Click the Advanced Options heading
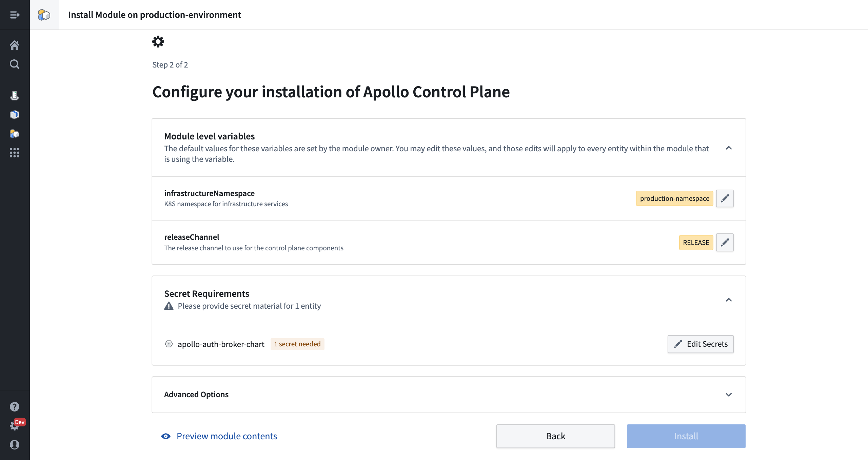Viewport: 868px width, 460px height. pos(196,395)
